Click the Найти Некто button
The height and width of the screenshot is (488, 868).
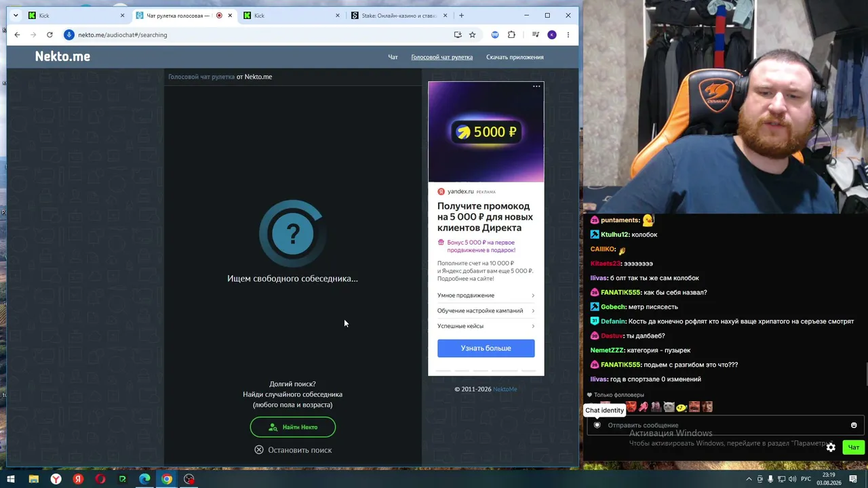(293, 427)
